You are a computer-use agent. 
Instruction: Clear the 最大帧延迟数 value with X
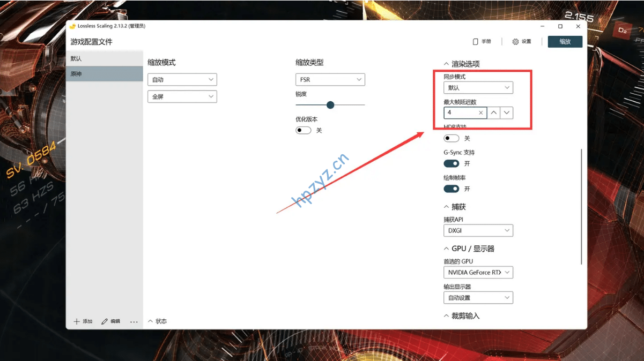click(481, 113)
